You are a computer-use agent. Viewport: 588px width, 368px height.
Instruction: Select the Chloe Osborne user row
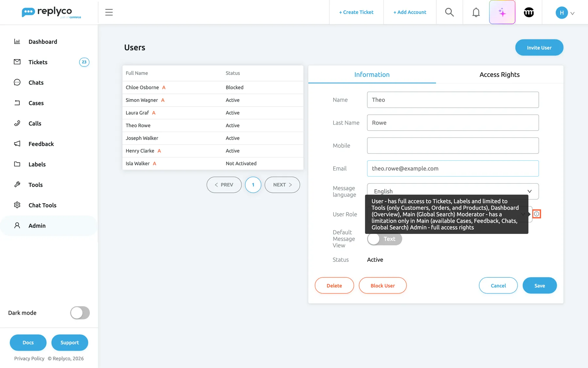213,87
